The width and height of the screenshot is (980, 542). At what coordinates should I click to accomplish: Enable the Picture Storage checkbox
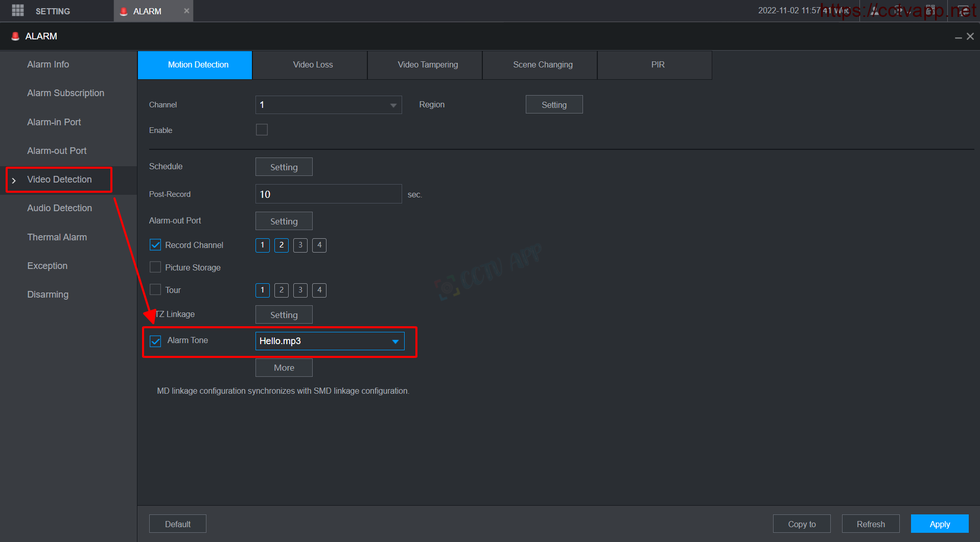pyautogui.click(x=155, y=267)
